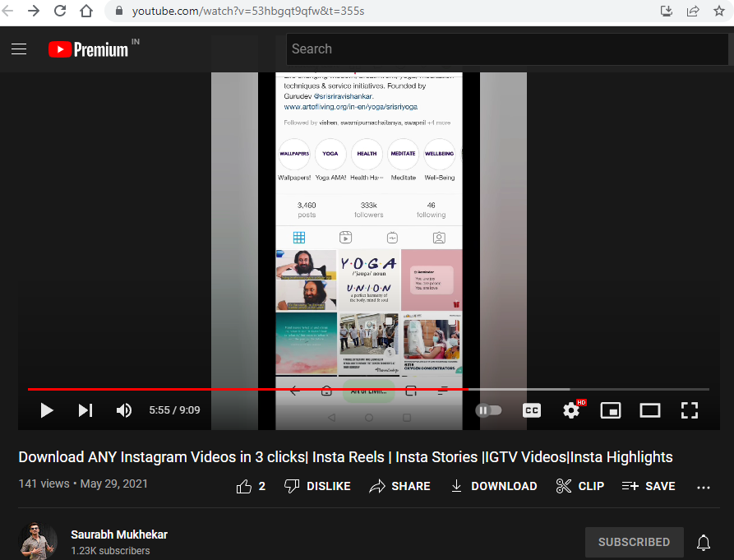Image resolution: width=734 pixels, height=560 pixels.
Task: Open more actions three-dot menu
Action: click(x=703, y=488)
